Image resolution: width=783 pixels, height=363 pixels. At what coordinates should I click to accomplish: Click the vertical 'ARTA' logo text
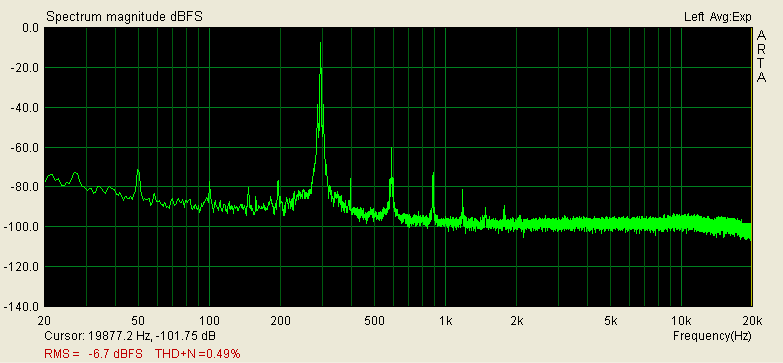[x=761, y=56]
